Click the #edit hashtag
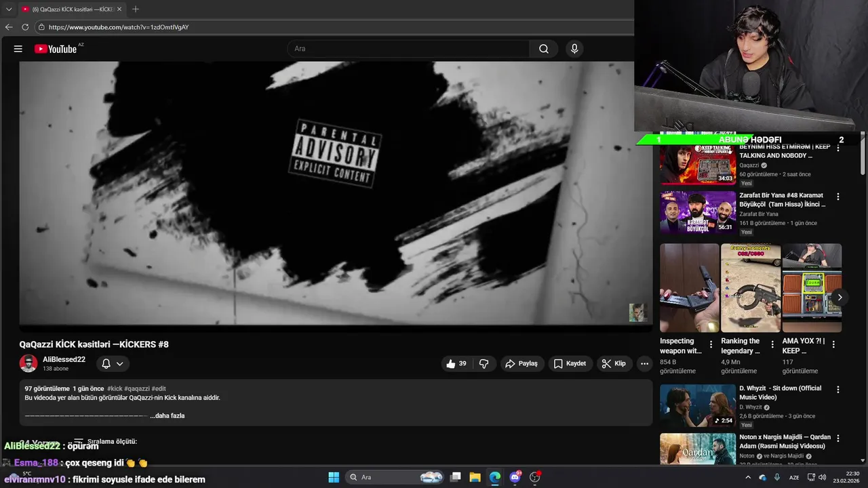Image resolution: width=868 pixels, height=488 pixels. pyautogui.click(x=159, y=389)
